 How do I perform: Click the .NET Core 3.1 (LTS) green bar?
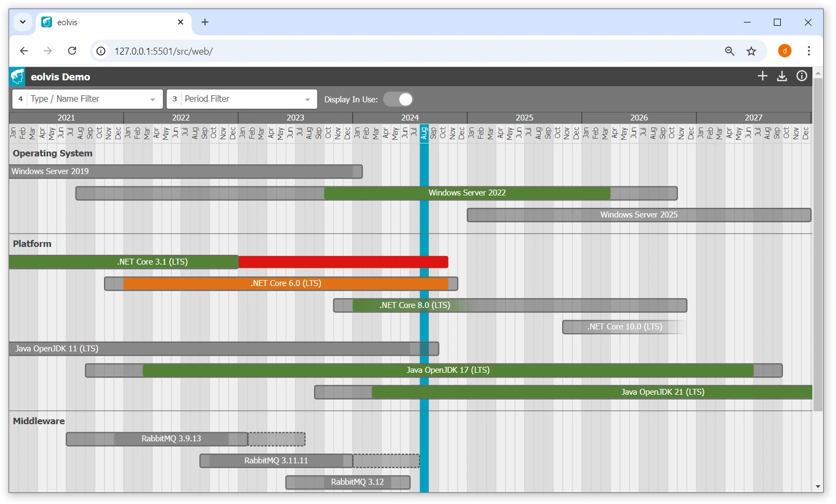click(124, 262)
